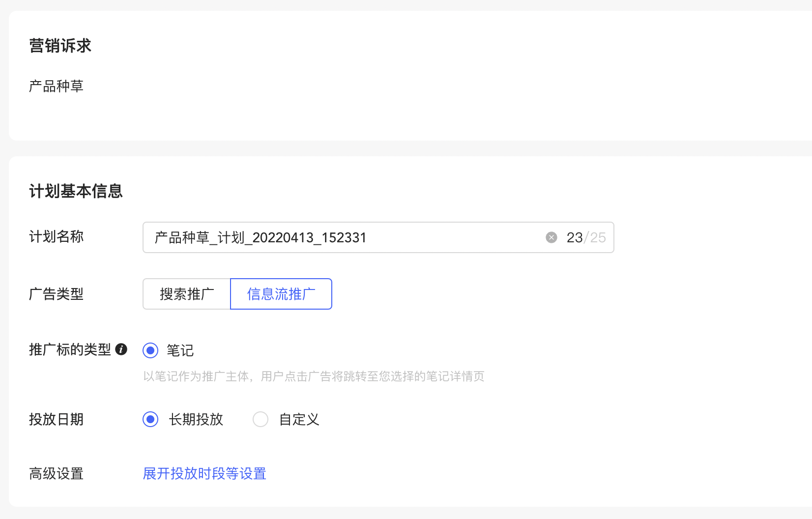812x519 pixels.
Task: Click the 投放日期 label
Action: pyautogui.click(x=56, y=419)
